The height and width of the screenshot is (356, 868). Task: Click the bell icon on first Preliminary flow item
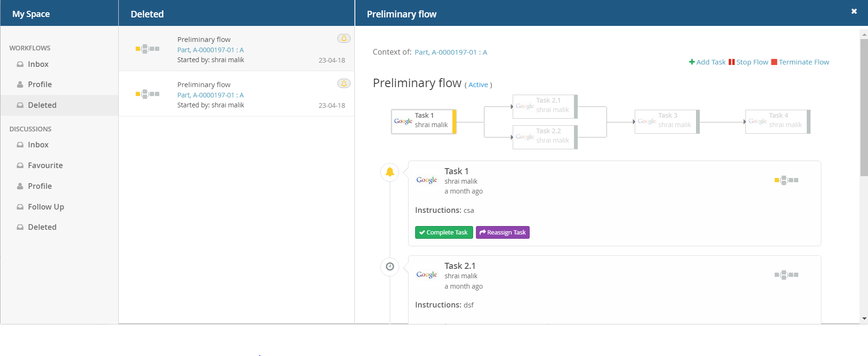pos(344,39)
